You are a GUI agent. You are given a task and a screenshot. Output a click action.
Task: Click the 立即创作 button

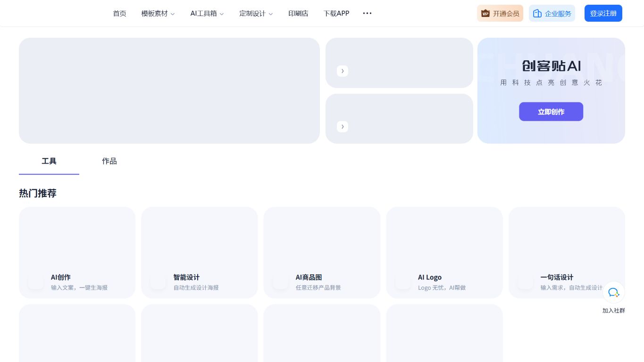[551, 112]
